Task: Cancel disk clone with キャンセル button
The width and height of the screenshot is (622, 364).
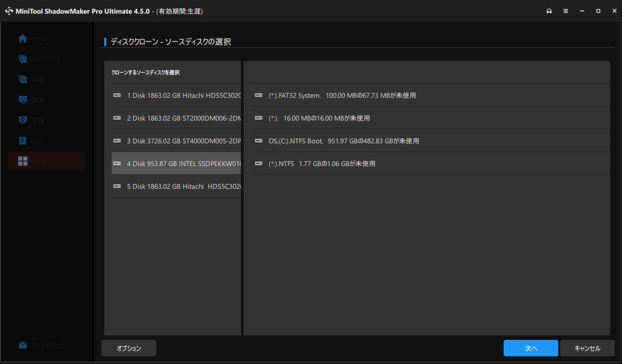Action: [587, 348]
